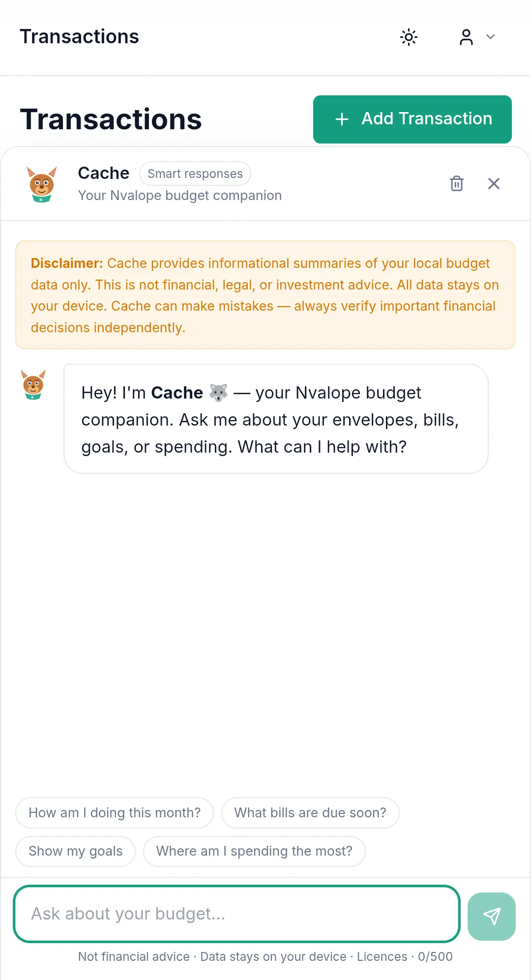Choose the "Show my goals" suggestion chip
Screen dimensions: 531x980
click(76, 851)
